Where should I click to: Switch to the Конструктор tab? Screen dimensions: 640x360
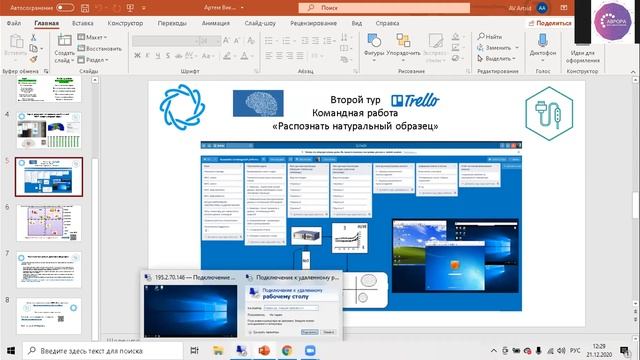coord(125,23)
